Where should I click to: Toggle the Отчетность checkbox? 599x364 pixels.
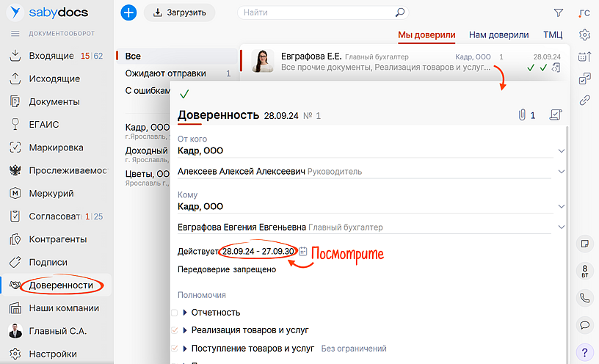tap(174, 313)
